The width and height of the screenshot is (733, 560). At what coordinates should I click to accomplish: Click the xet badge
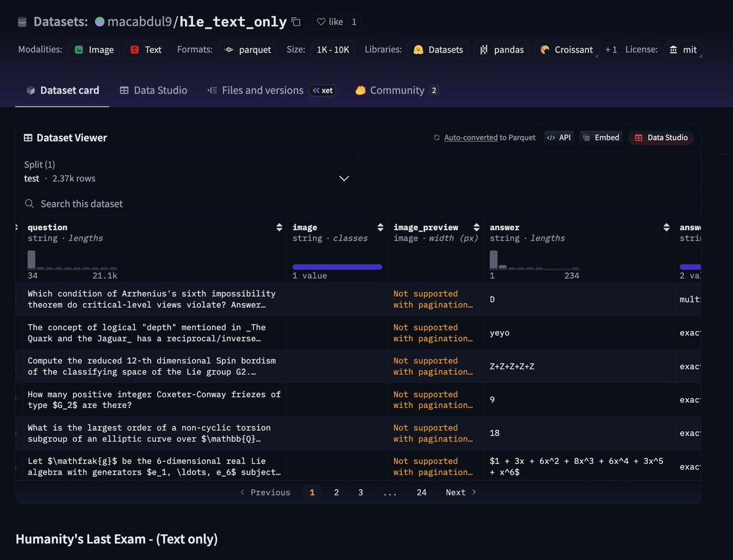[x=322, y=90]
